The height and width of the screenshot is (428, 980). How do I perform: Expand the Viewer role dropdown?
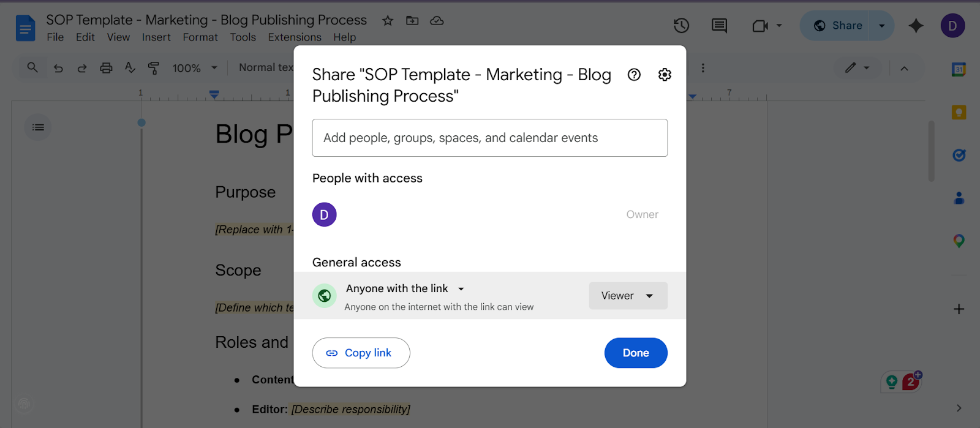pos(628,296)
